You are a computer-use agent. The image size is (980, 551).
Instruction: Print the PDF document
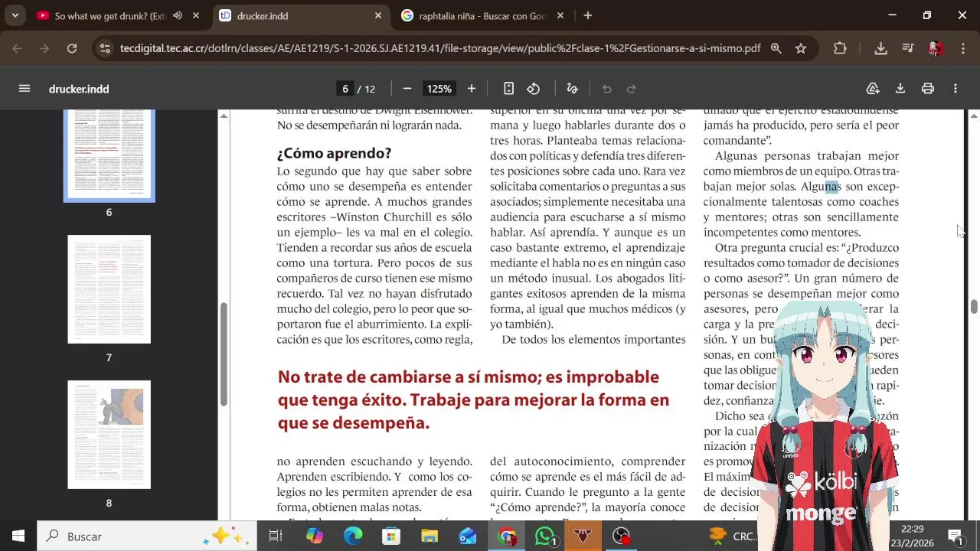pyautogui.click(x=928, y=89)
